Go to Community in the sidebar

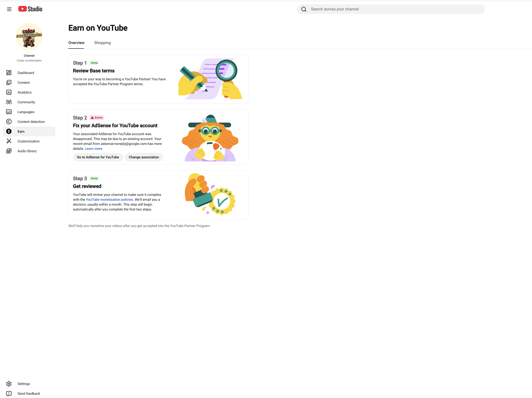pyautogui.click(x=29, y=102)
